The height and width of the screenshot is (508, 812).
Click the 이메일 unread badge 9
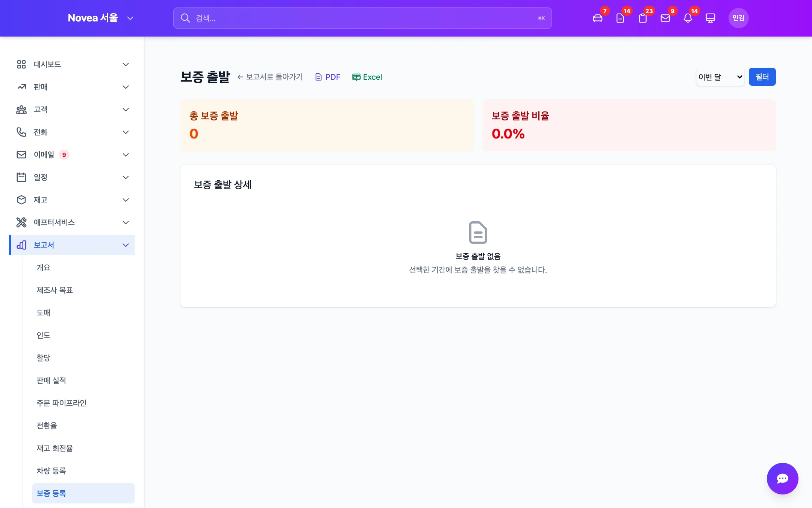click(64, 155)
